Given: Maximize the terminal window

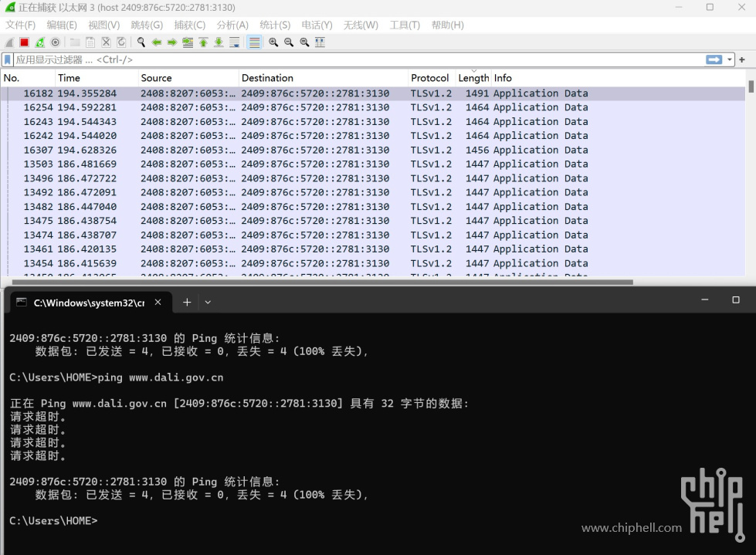Looking at the screenshot, I should [736, 299].
